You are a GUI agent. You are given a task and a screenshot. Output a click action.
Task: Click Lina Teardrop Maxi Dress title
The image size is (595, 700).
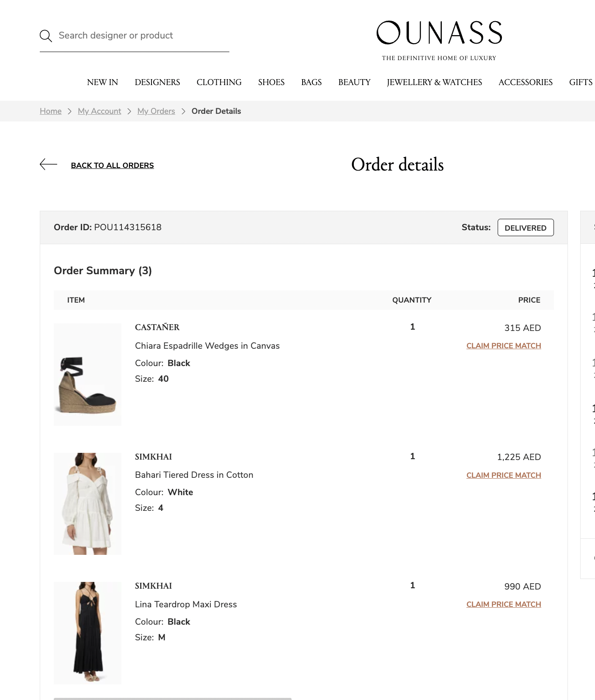pos(186,604)
